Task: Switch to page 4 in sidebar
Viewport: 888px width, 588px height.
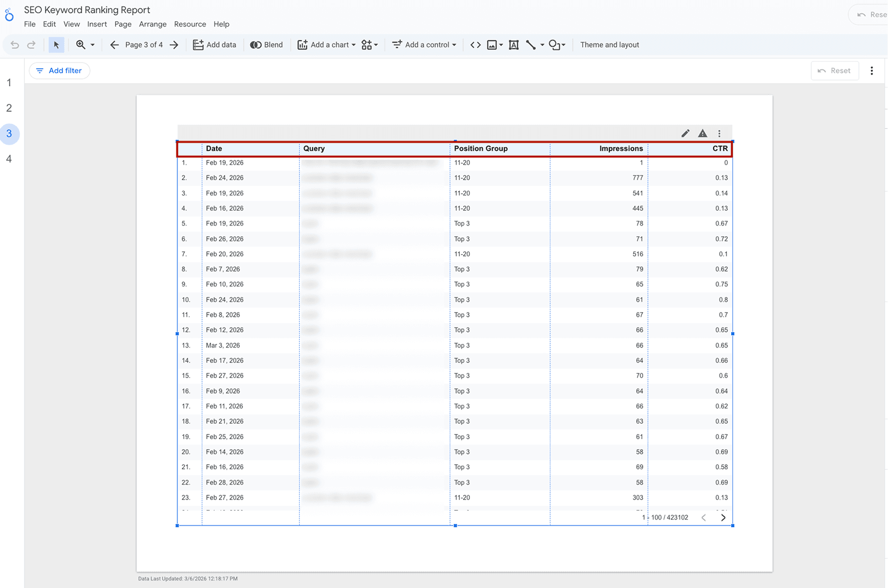Action: click(9, 158)
